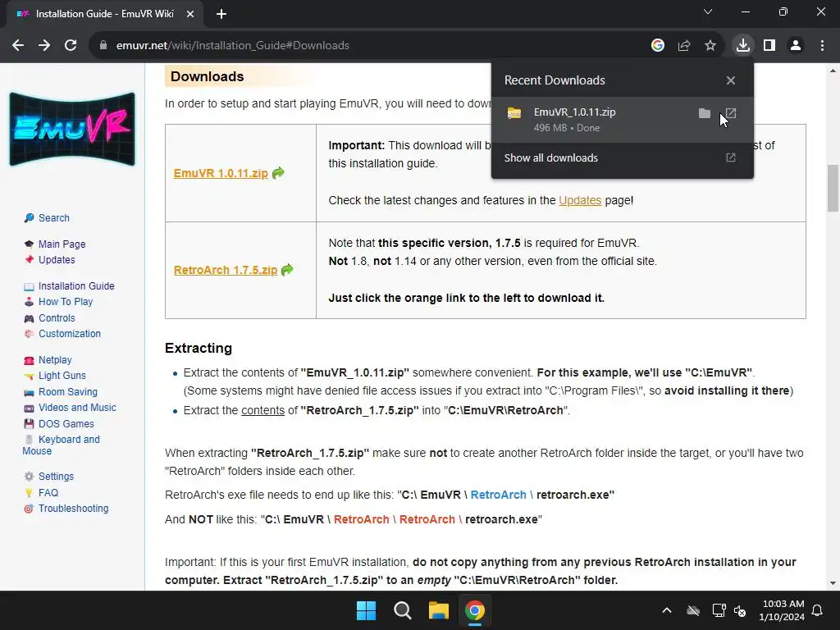Open the Chrome side panel
840x630 pixels.
[x=769, y=46]
